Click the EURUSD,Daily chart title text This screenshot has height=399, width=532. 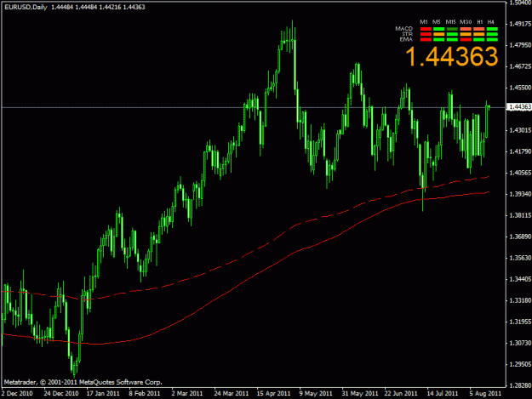(x=26, y=7)
